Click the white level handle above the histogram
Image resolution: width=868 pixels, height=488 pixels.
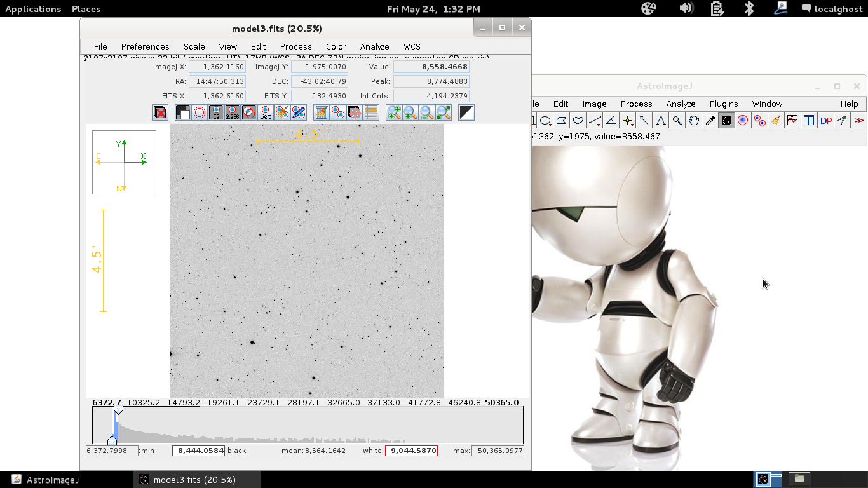click(x=118, y=410)
